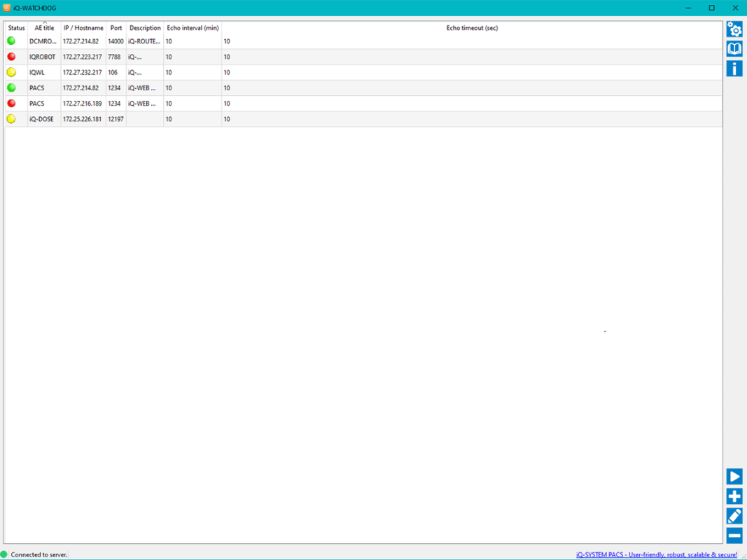The width and height of the screenshot is (747, 560).
Task: Click port value 106
Action: point(113,72)
